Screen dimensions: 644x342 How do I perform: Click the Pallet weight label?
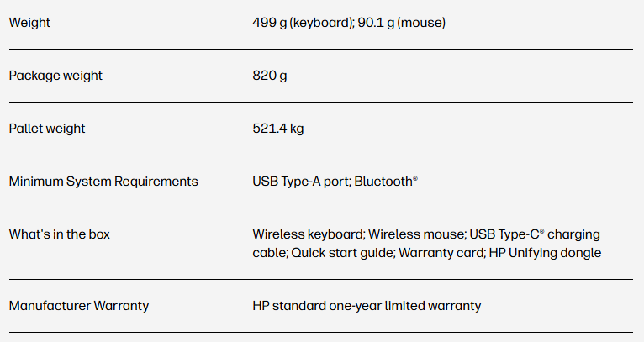47,129
